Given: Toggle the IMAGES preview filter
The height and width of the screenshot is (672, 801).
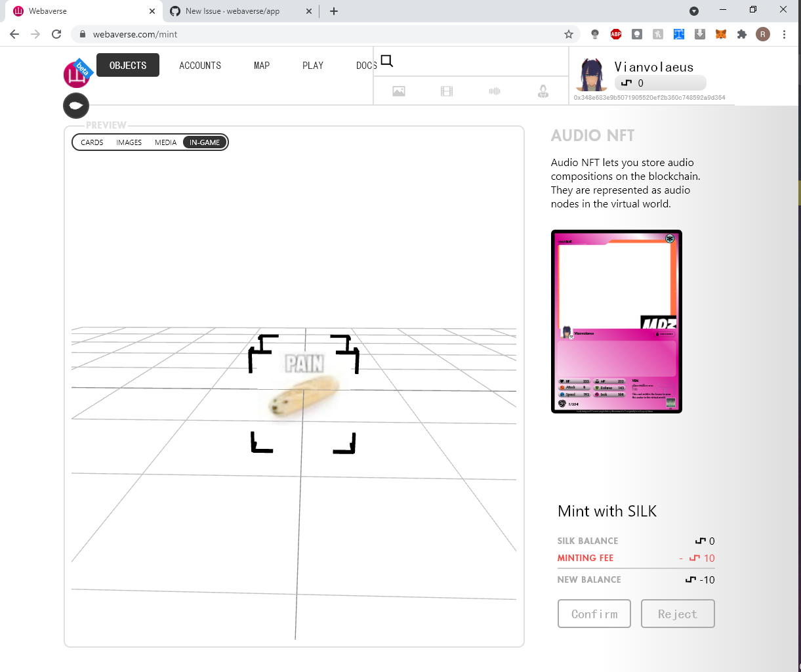Looking at the screenshot, I should click(x=129, y=142).
